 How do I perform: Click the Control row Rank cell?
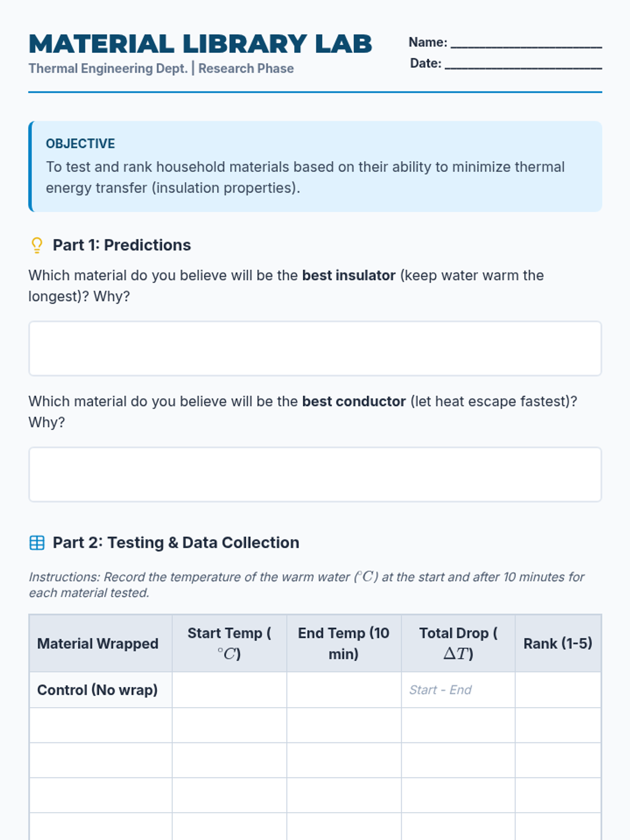tap(558, 690)
